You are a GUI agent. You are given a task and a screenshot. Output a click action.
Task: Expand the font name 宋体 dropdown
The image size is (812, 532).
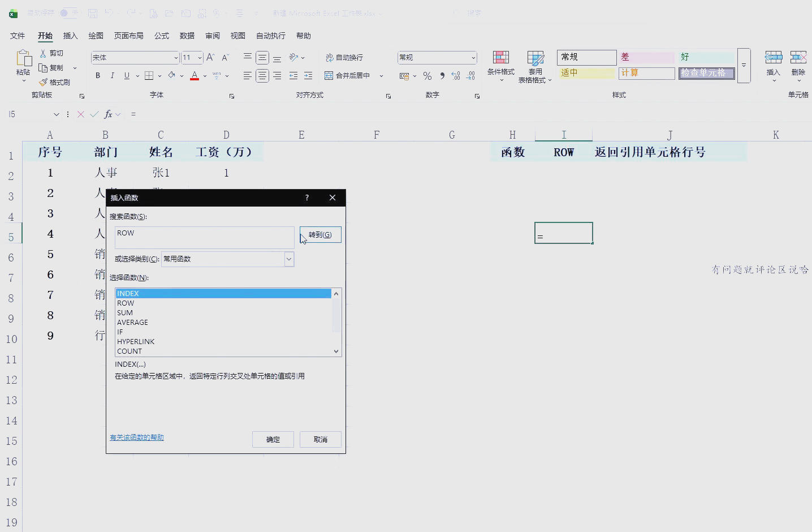[x=176, y=58]
